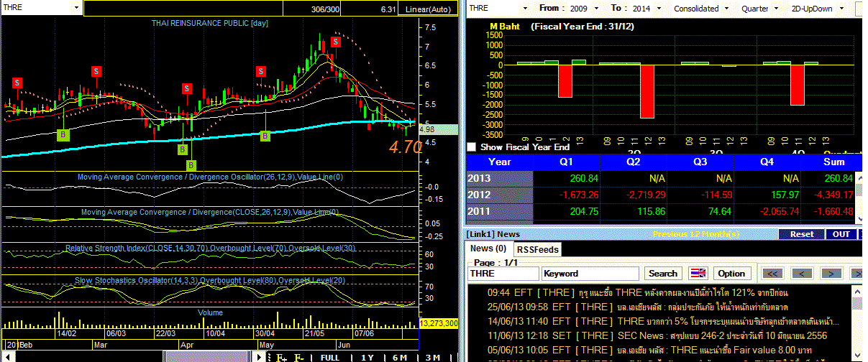Image resolution: width=868 pixels, height=362 pixels.
Task: Click the news Option button
Action: pyautogui.click(x=731, y=273)
